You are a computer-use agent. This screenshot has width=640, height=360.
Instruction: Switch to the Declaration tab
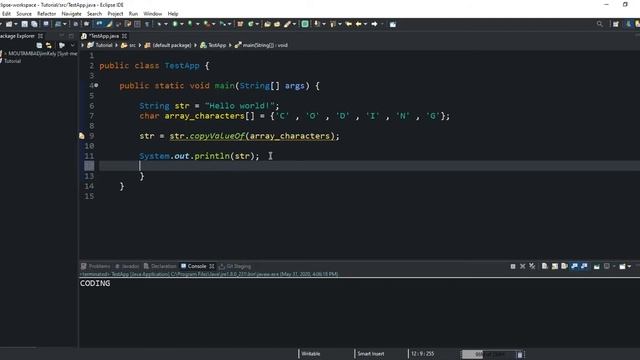point(160,266)
